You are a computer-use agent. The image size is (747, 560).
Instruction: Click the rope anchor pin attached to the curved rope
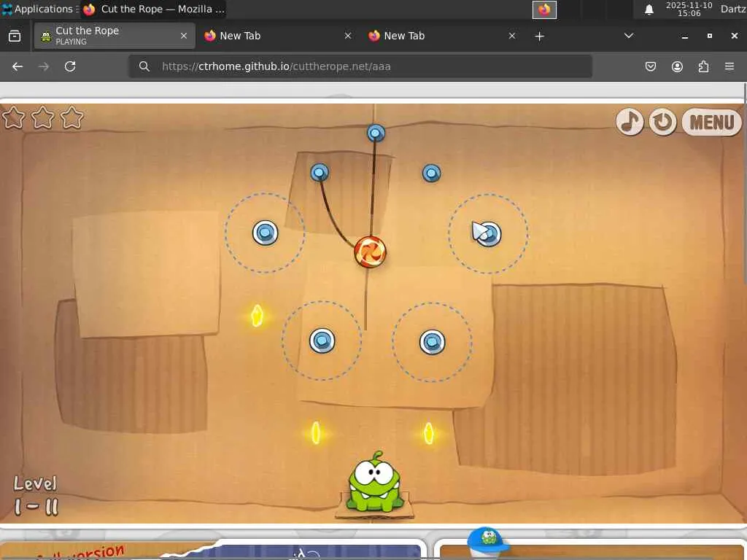[x=320, y=172]
